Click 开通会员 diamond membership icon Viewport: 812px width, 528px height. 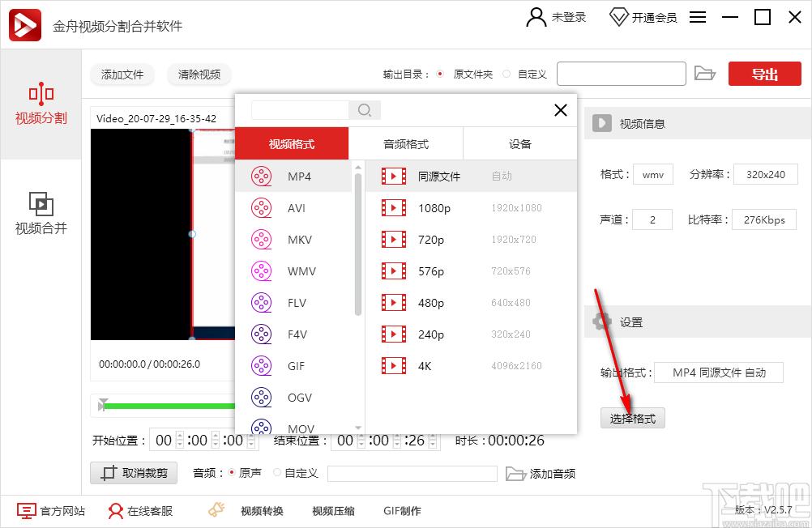[618, 17]
